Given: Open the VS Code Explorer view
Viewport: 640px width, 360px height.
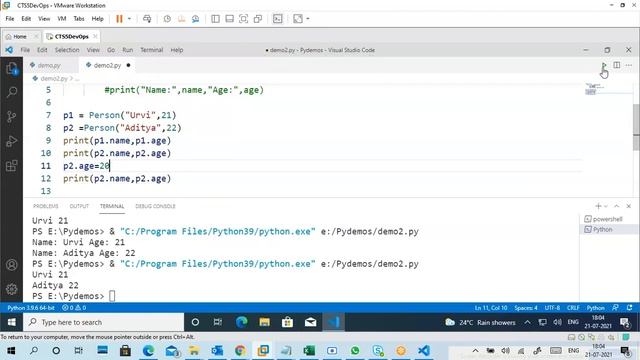Looking at the screenshot, I should coord(12,68).
